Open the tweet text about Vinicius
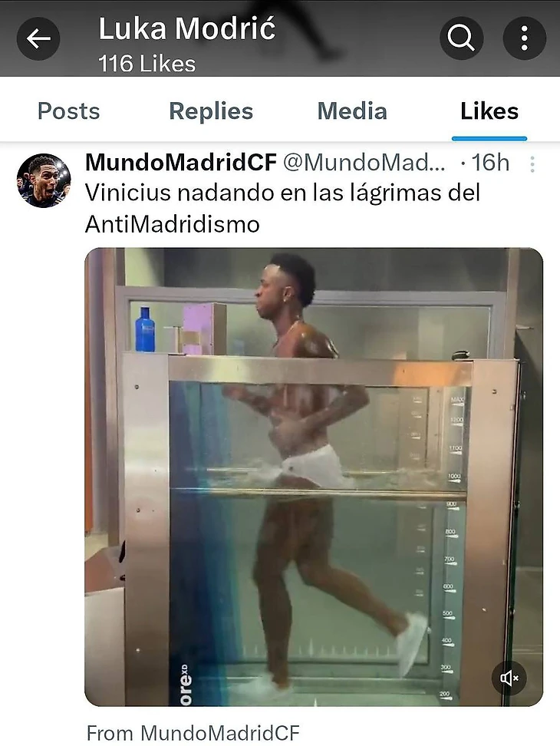The height and width of the screenshot is (746, 560). click(x=282, y=209)
